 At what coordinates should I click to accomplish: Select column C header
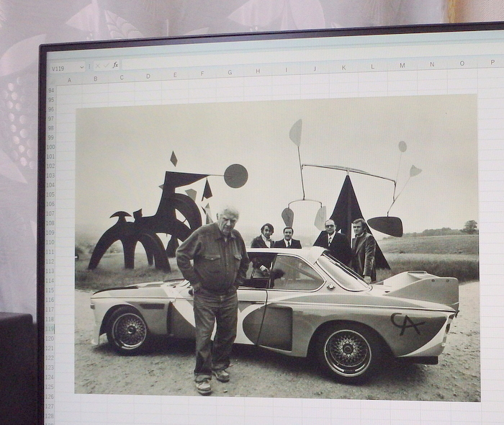click(122, 78)
